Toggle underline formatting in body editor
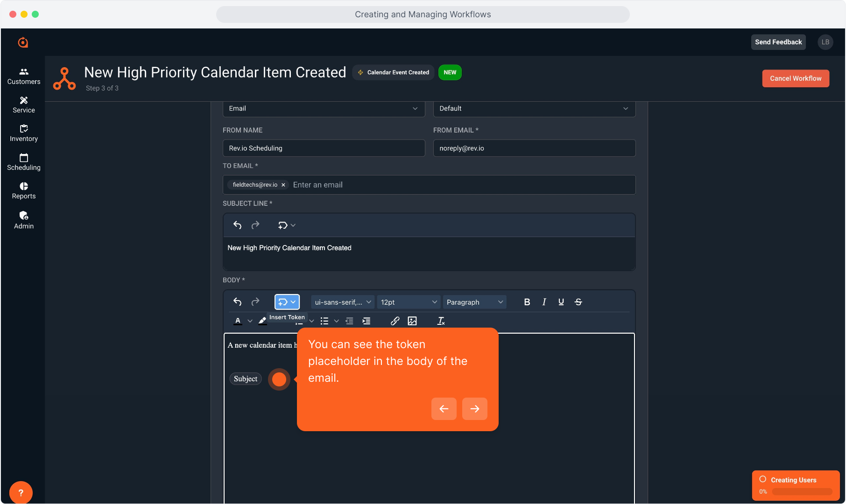The width and height of the screenshot is (846, 504). click(x=561, y=302)
